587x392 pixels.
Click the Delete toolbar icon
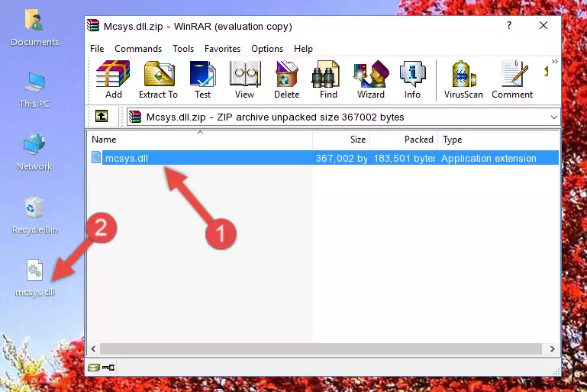pos(287,79)
